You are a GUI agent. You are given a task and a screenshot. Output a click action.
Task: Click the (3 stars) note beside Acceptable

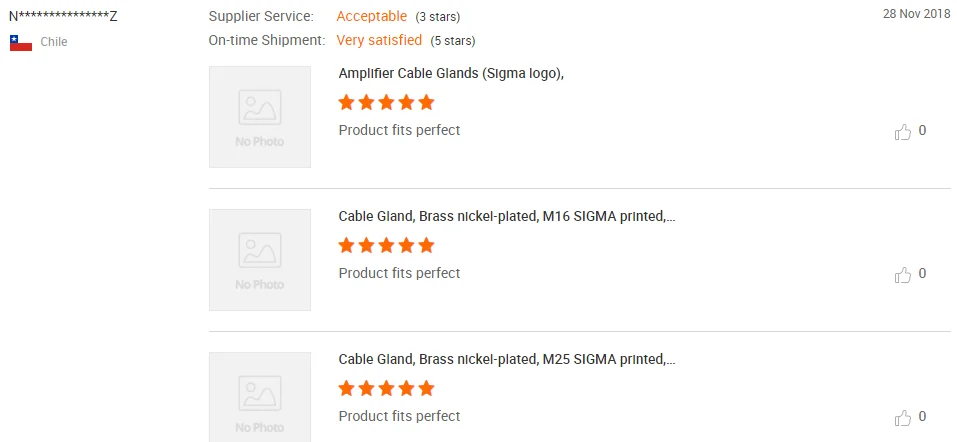pos(439,18)
